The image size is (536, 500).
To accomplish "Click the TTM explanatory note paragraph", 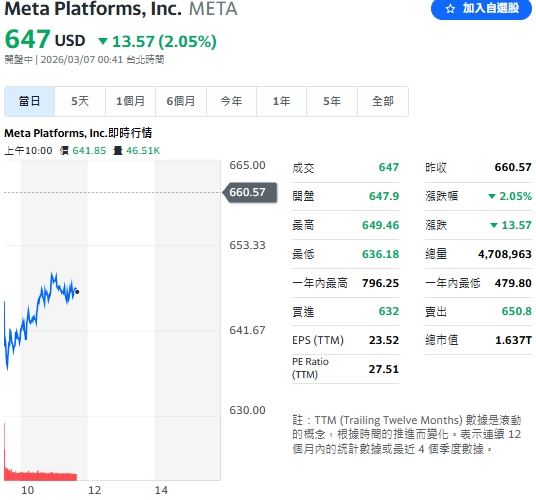I will coord(407,434).
